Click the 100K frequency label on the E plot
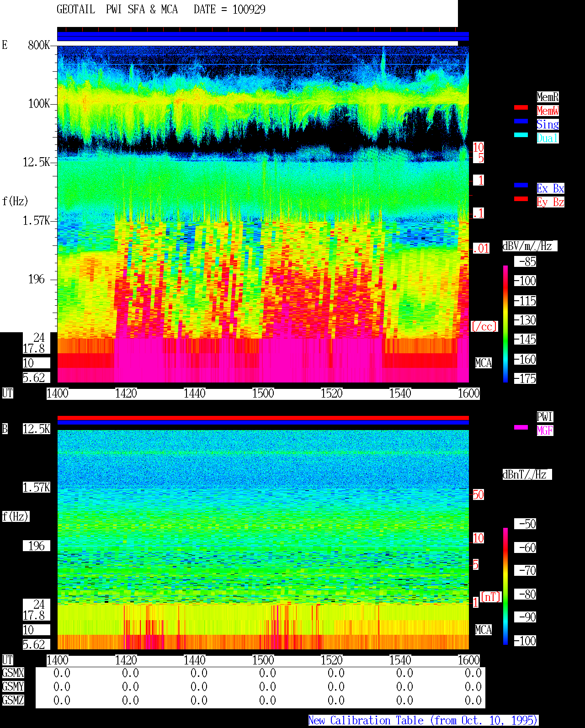Image resolution: width=585 pixels, height=728 pixels. [x=39, y=104]
